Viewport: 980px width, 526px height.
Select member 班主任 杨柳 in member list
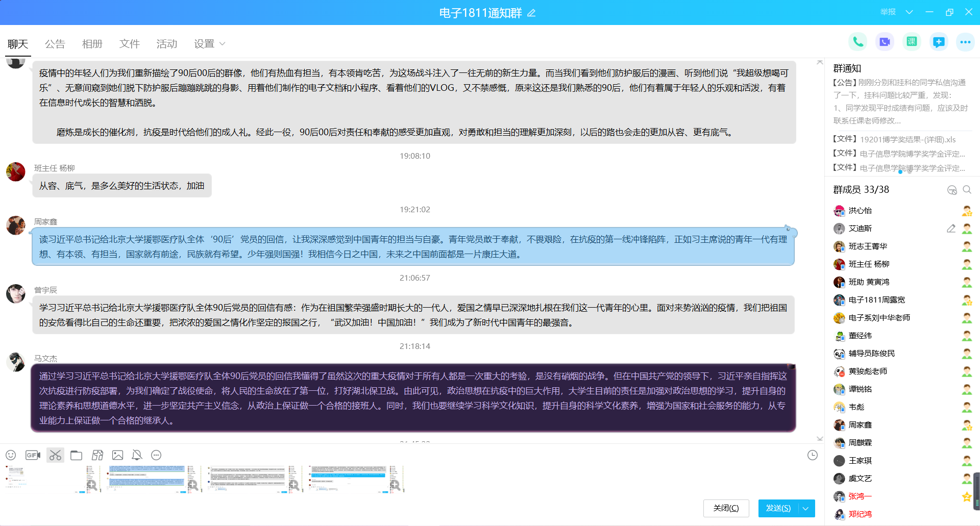point(869,264)
